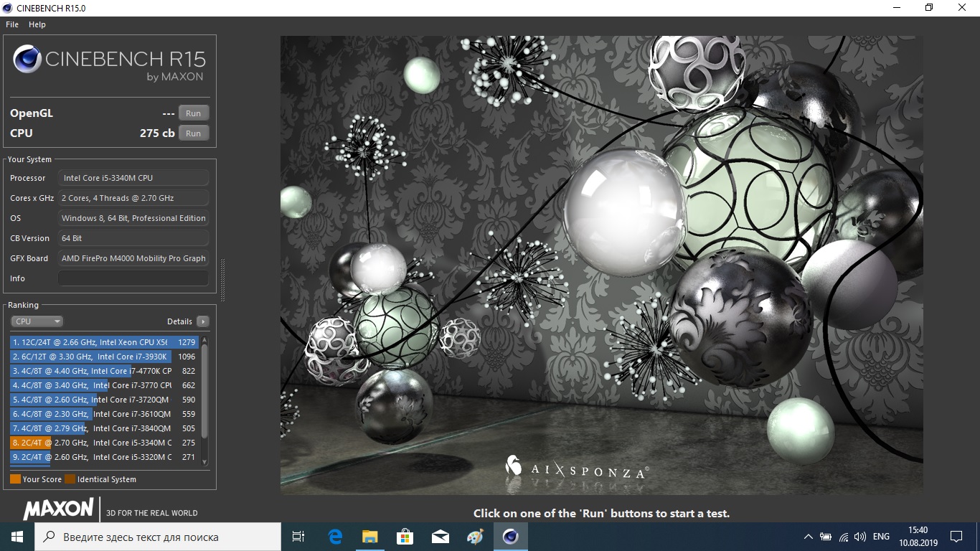
Task: Select Core i7-3770 ranking row
Action: click(x=105, y=385)
